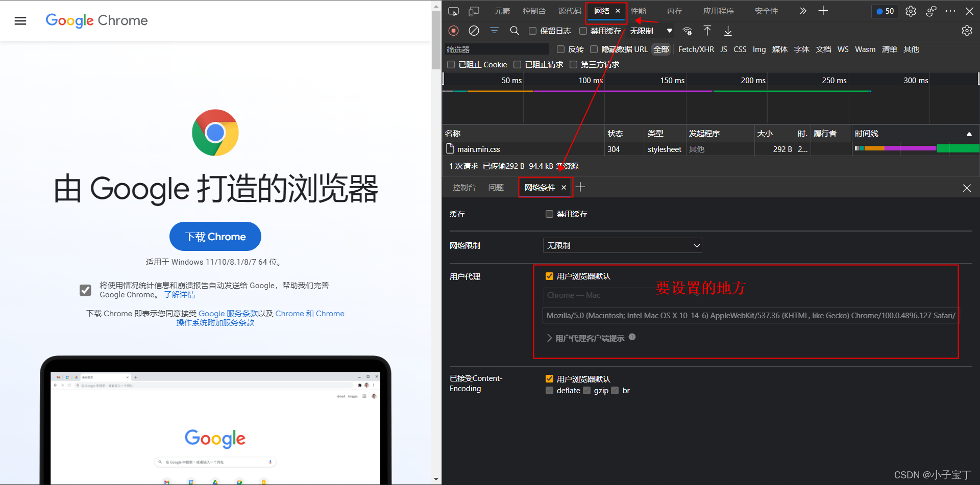Clear the network log
The height and width of the screenshot is (485, 980).
[474, 31]
